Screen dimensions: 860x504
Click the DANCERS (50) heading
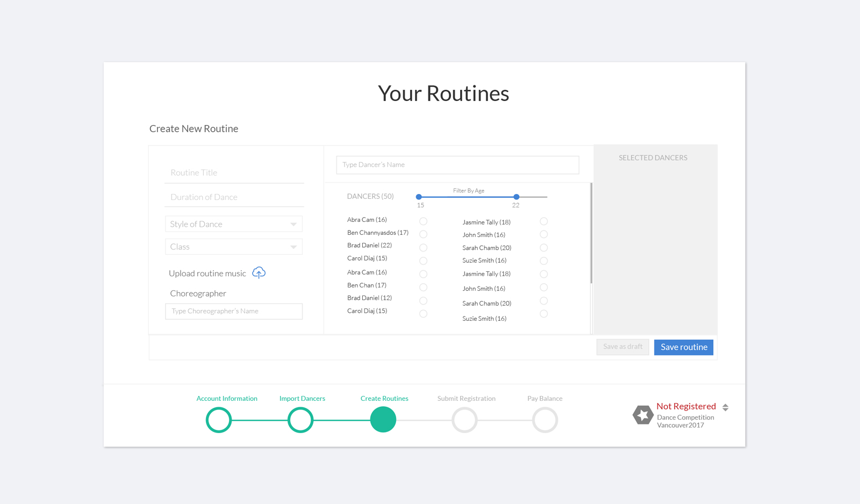[370, 196]
